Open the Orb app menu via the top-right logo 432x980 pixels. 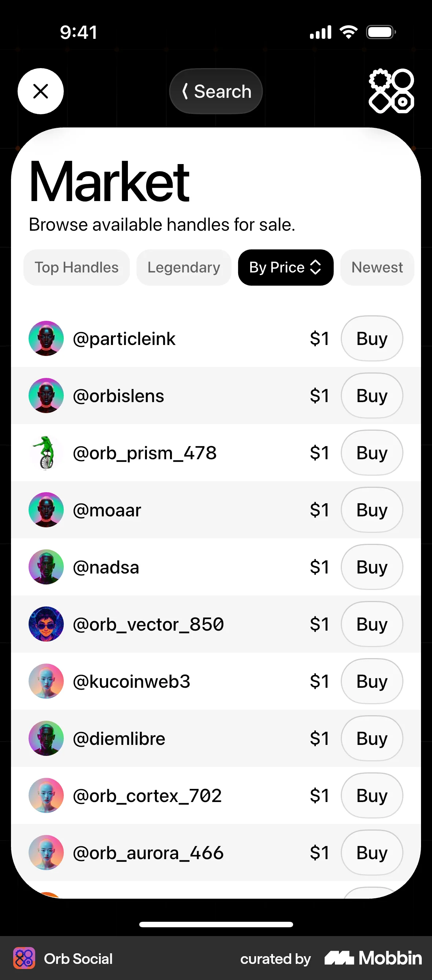pyautogui.click(x=391, y=91)
